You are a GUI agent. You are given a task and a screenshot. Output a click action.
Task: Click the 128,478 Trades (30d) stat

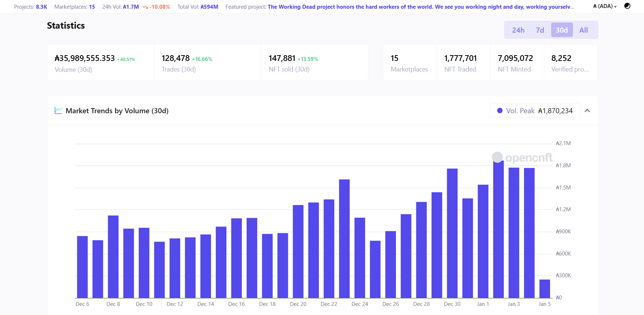tap(176, 58)
